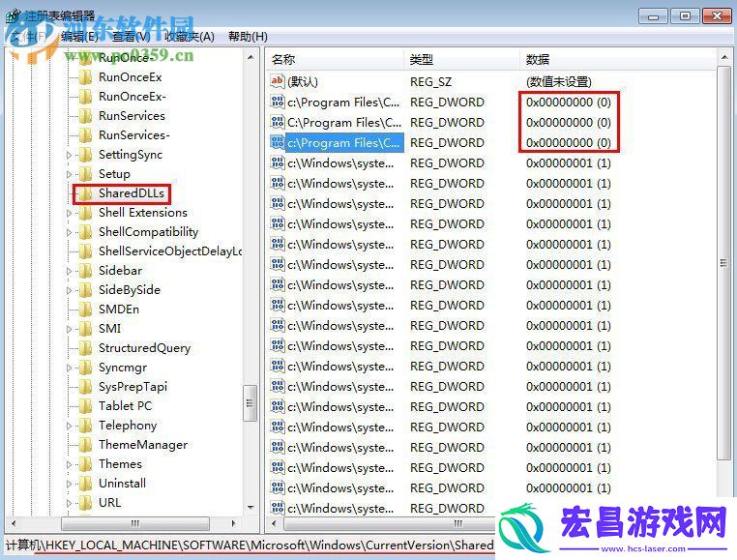Expand the Sidebar tree node
This screenshot has height=560, width=737.
69,272
